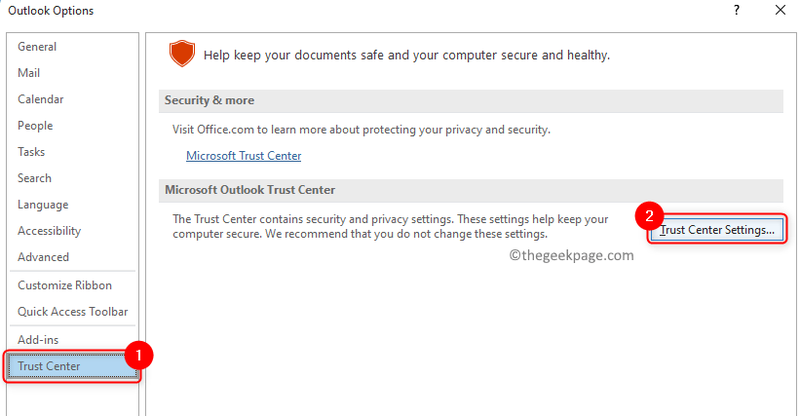The image size is (800, 416).
Task: Click the Microsoft Outlook Trust Center header
Action: [470, 190]
